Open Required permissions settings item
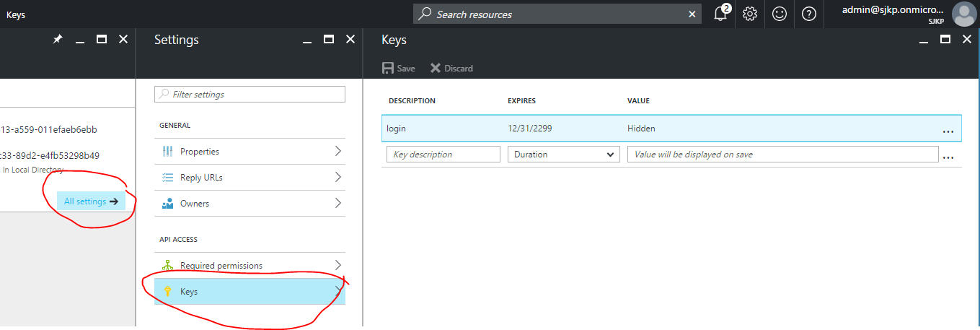Screen dimensions: 980x330 [x=250, y=266]
